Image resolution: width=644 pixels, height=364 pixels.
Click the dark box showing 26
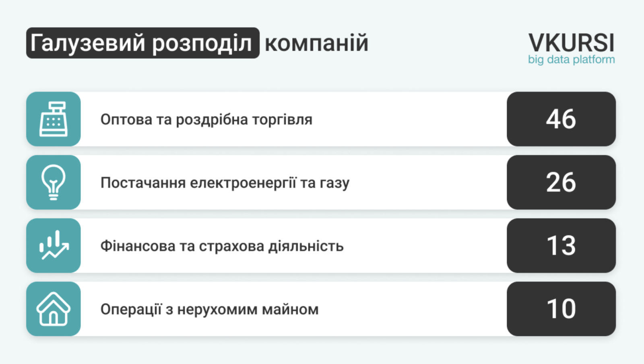point(561,182)
